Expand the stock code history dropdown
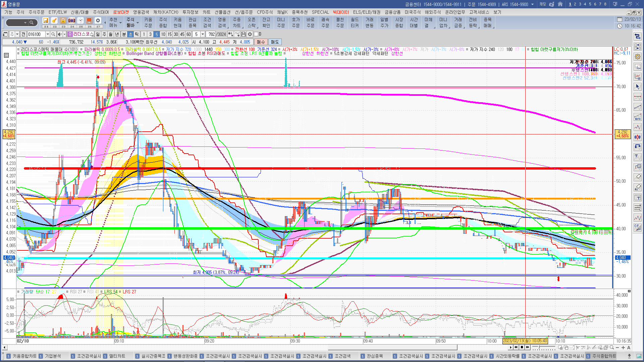The width and height of the screenshot is (644, 362). click(48, 34)
